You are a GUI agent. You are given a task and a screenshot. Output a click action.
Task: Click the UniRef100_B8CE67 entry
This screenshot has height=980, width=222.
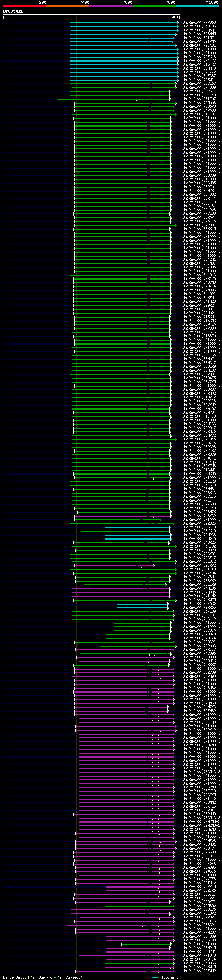click(199, 84)
